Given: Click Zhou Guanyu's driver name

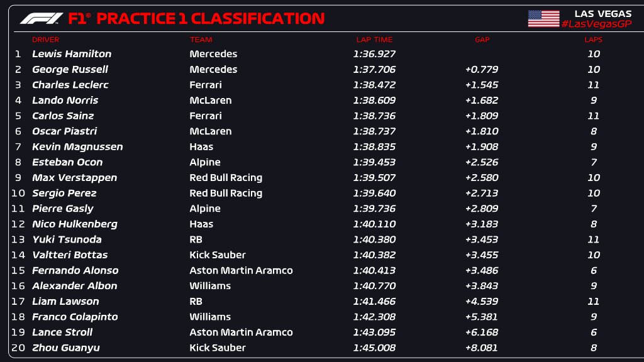Looking at the screenshot, I should coord(66,348).
